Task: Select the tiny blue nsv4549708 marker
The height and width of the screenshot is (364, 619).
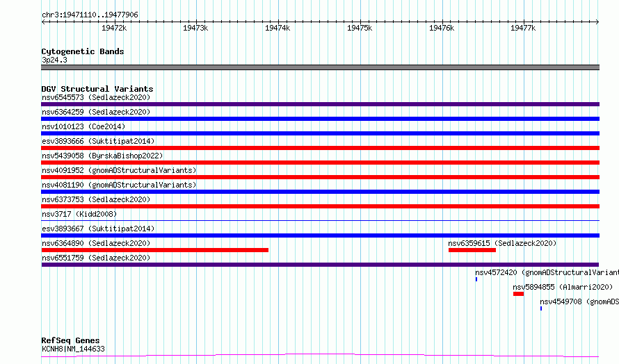Action: coord(541,308)
